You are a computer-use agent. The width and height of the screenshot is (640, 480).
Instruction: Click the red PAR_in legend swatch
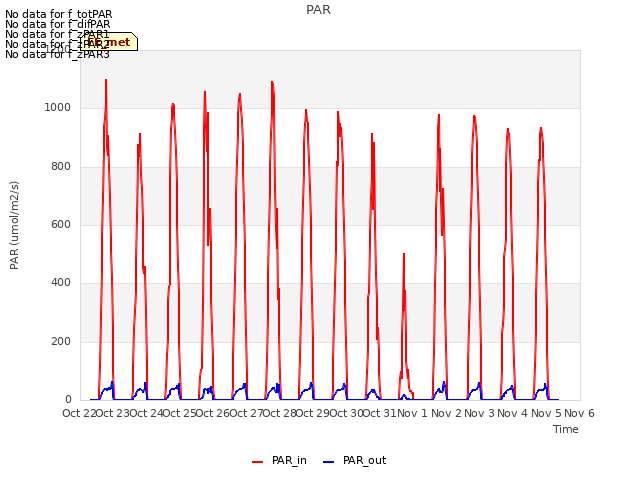coord(258,462)
